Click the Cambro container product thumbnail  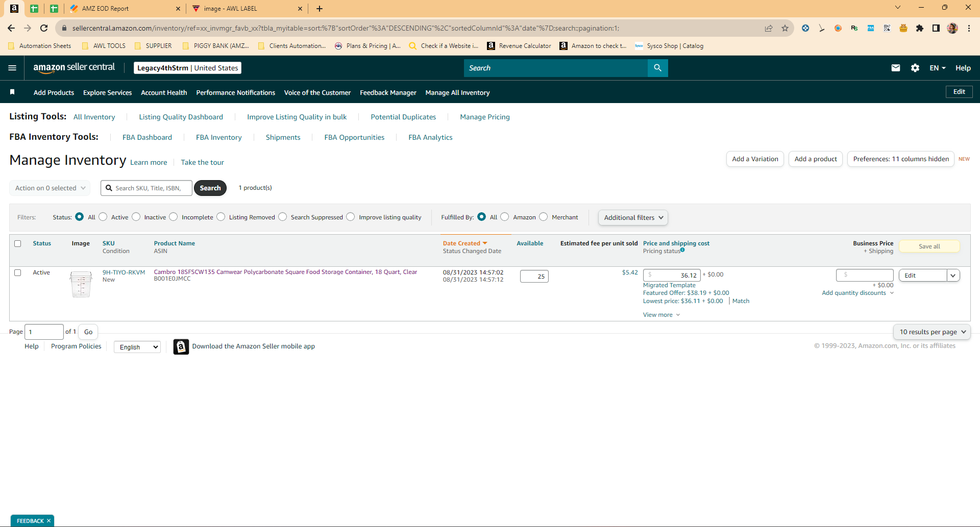(81, 284)
